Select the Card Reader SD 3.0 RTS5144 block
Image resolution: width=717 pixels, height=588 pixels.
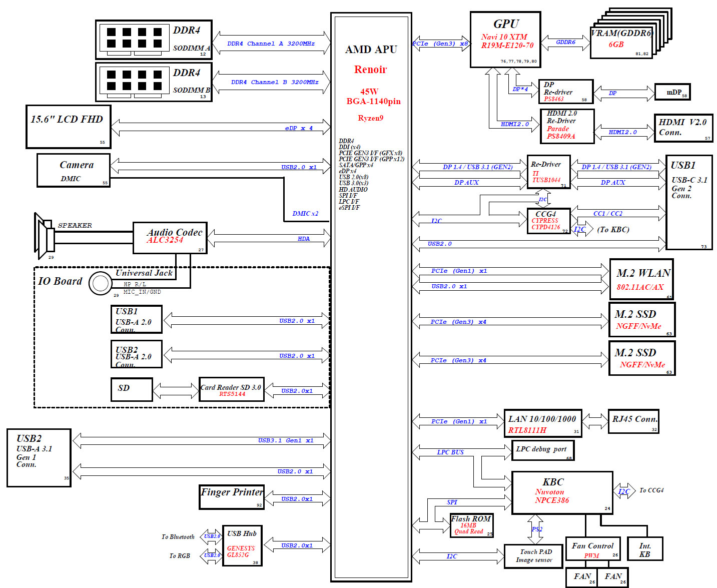click(232, 389)
